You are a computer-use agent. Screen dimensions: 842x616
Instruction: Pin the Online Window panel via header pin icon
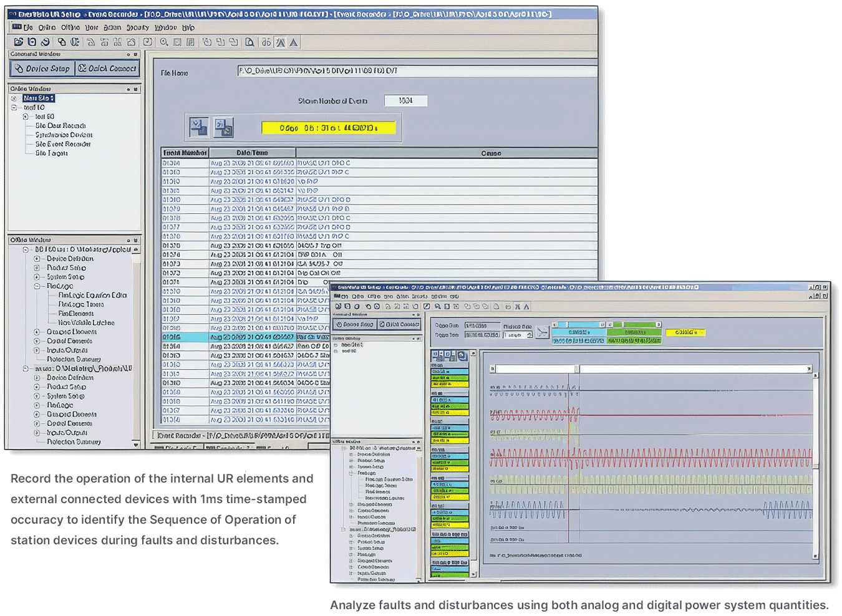(128, 89)
